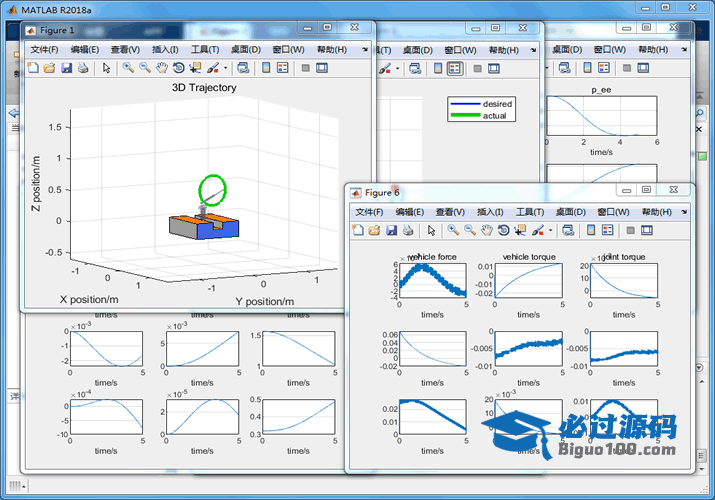The width and height of the screenshot is (715, 500).
Task: Open 桌面(D) menu in Figure 1
Action: click(245, 49)
